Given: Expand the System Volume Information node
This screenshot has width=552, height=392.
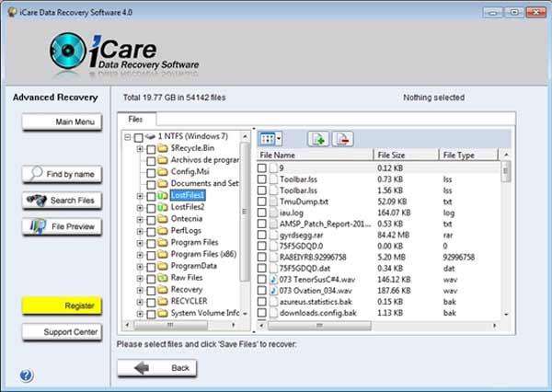Looking at the screenshot, I should (140, 314).
